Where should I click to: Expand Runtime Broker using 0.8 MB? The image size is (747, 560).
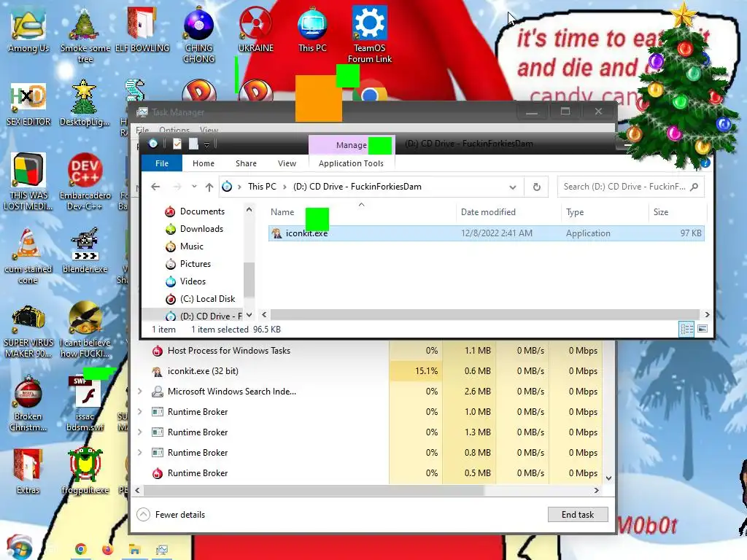point(139,452)
